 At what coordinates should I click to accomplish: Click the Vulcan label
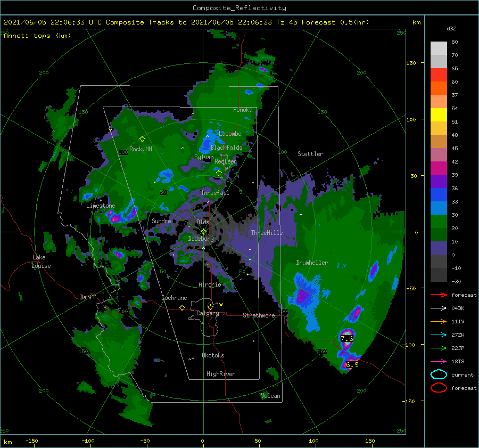click(270, 396)
